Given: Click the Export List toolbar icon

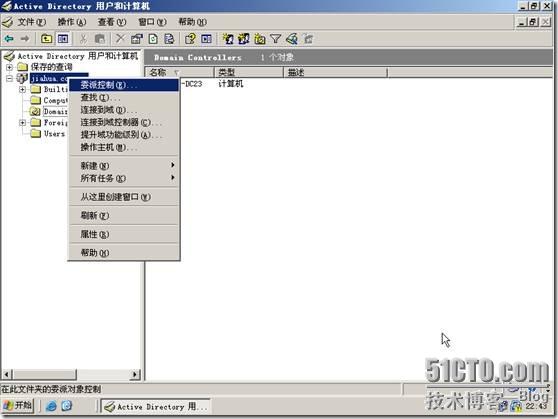Looking at the screenshot, I should click(x=169, y=38).
